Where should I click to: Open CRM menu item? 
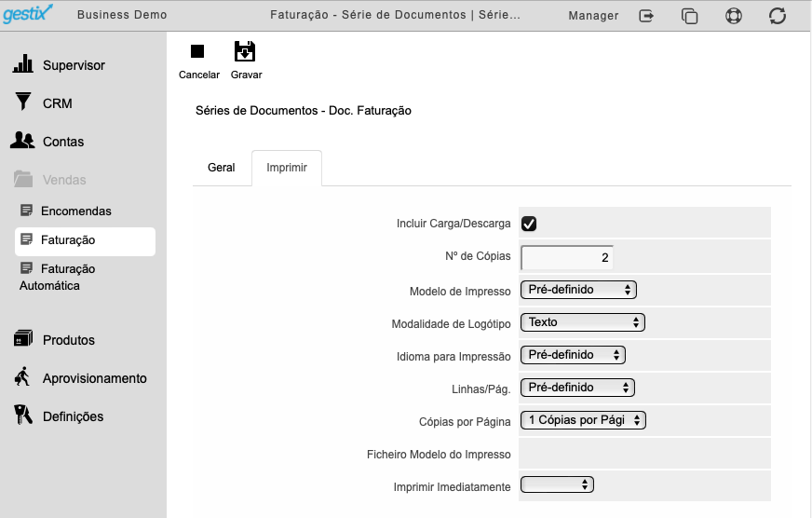[58, 103]
